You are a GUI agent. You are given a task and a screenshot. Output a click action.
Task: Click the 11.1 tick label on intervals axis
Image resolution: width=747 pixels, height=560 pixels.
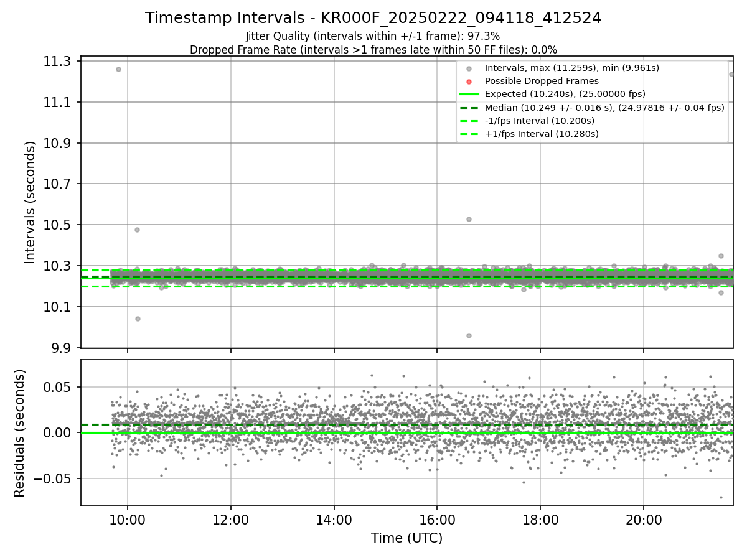coord(58,102)
